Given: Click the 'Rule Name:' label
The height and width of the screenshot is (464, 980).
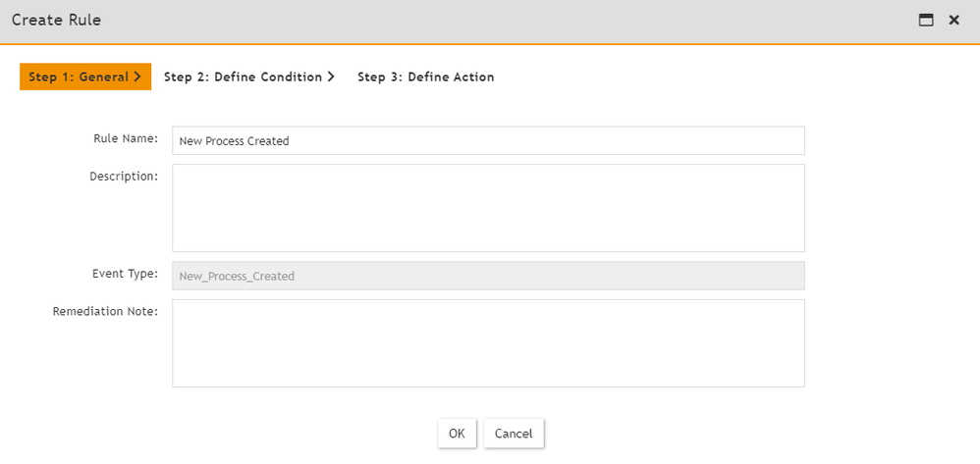Looking at the screenshot, I should point(126,138).
